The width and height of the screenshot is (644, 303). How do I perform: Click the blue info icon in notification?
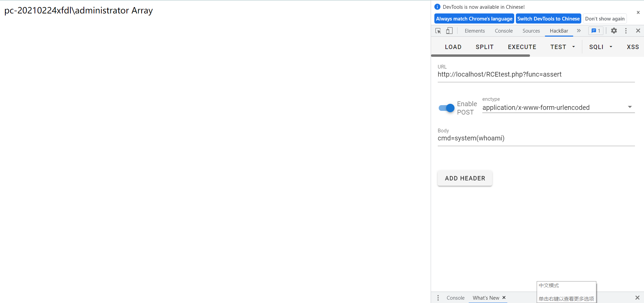tap(437, 7)
